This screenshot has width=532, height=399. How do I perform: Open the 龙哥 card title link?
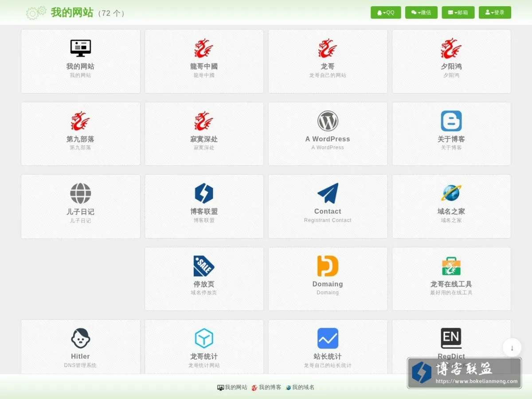(328, 66)
